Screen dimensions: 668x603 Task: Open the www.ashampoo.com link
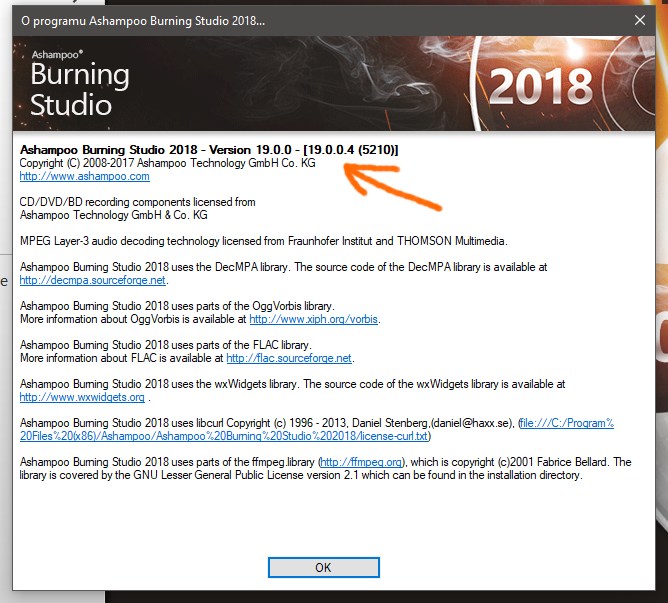[x=85, y=177]
